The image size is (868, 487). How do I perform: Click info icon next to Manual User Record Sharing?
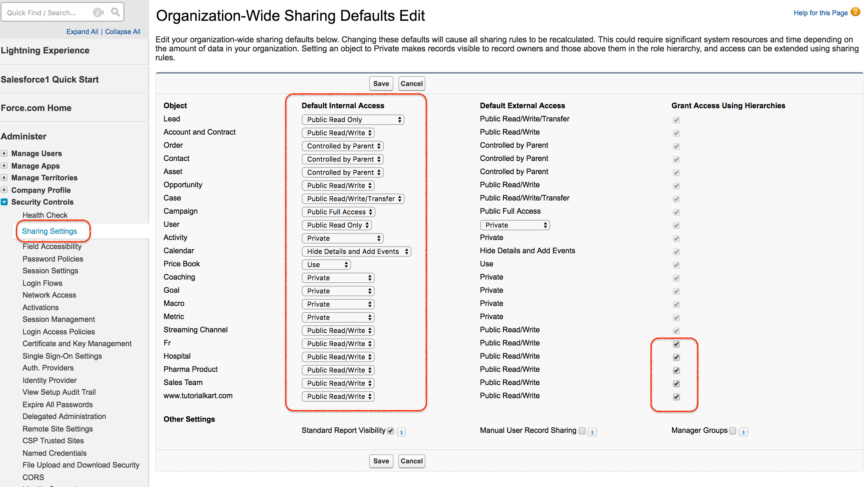(x=592, y=432)
